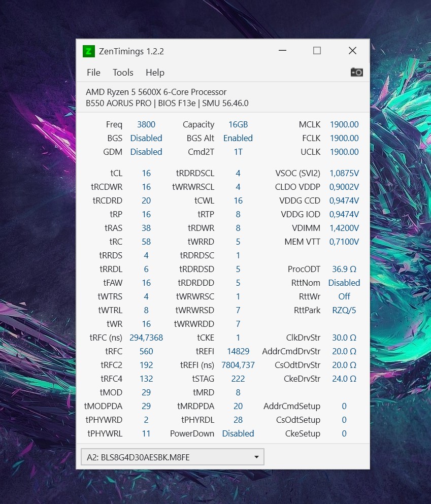This screenshot has width=431, height=504.
Task: Click the tREFI (ns) value 7804,737
Action: point(238,365)
